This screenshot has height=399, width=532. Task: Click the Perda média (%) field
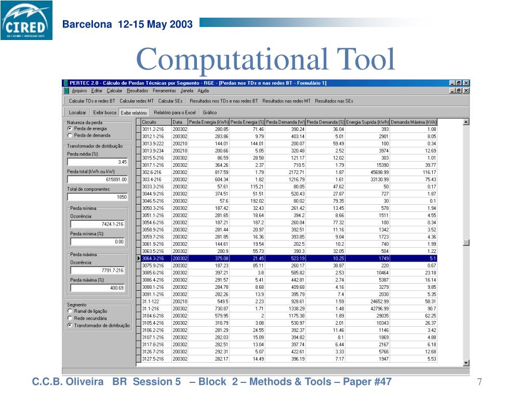coord(97,162)
